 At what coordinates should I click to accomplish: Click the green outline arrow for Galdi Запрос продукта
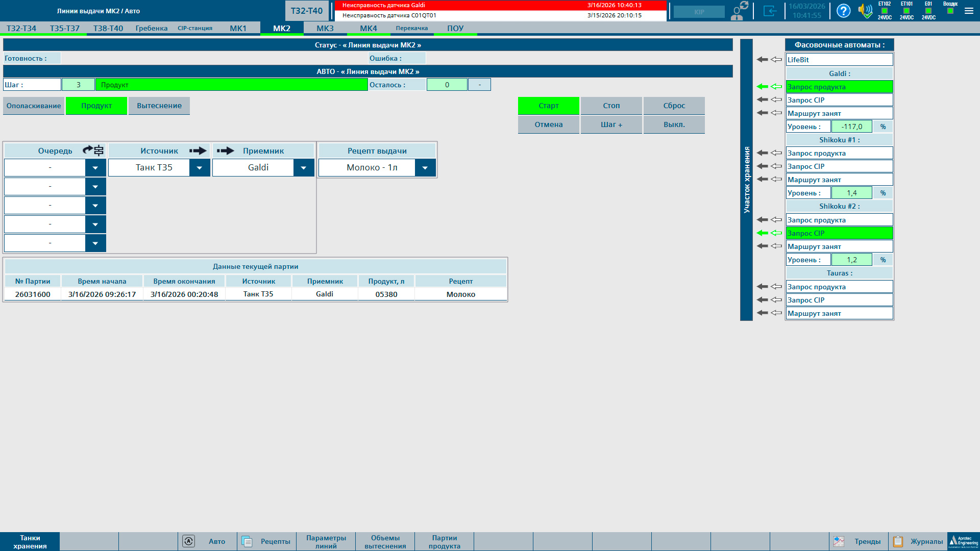click(776, 87)
